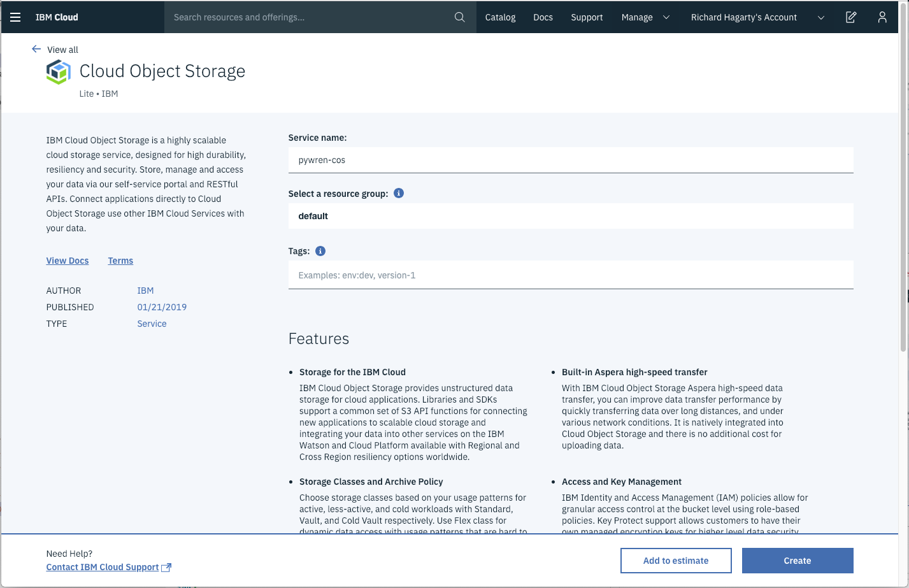The width and height of the screenshot is (909, 588).
Task: Click Contact IBM Cloud Support link
Action: click(x=103, y=567)
